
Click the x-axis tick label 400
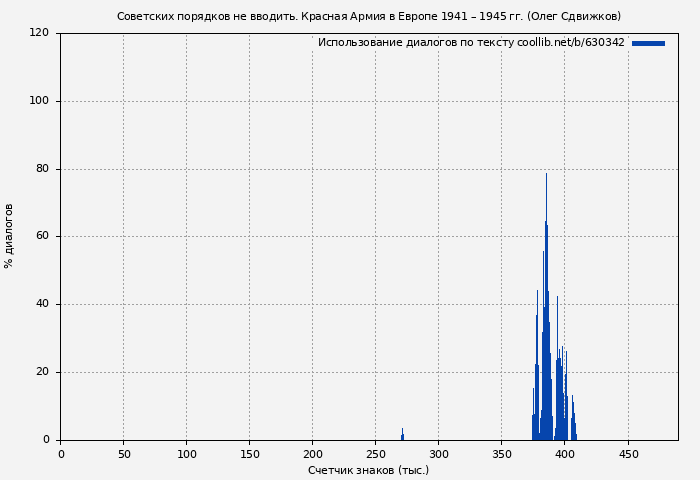point(565,454)
